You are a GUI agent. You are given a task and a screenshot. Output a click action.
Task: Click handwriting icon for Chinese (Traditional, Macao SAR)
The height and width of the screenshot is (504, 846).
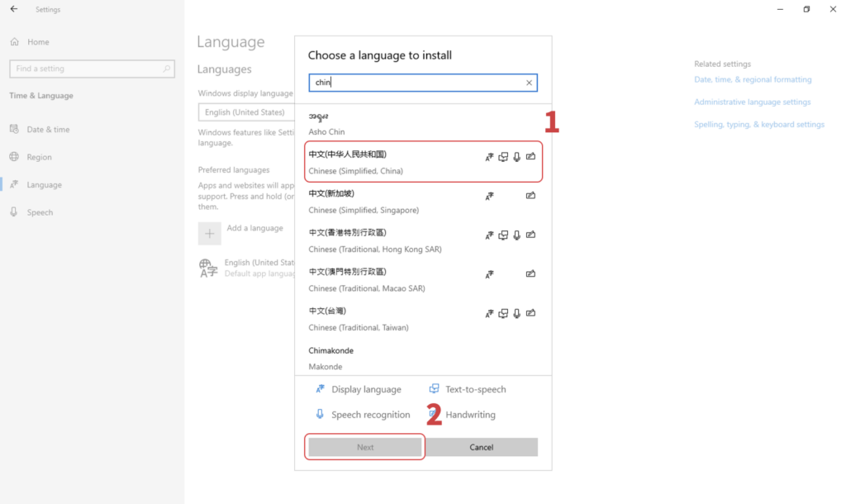coord(531,273)
